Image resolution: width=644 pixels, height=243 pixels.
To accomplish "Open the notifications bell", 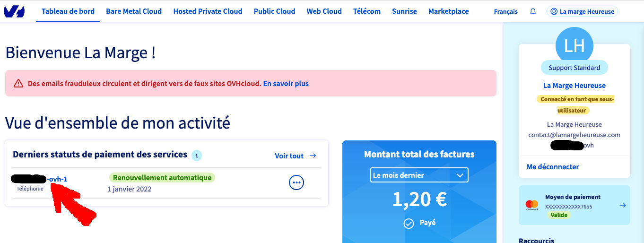I will tap(533, 11).
